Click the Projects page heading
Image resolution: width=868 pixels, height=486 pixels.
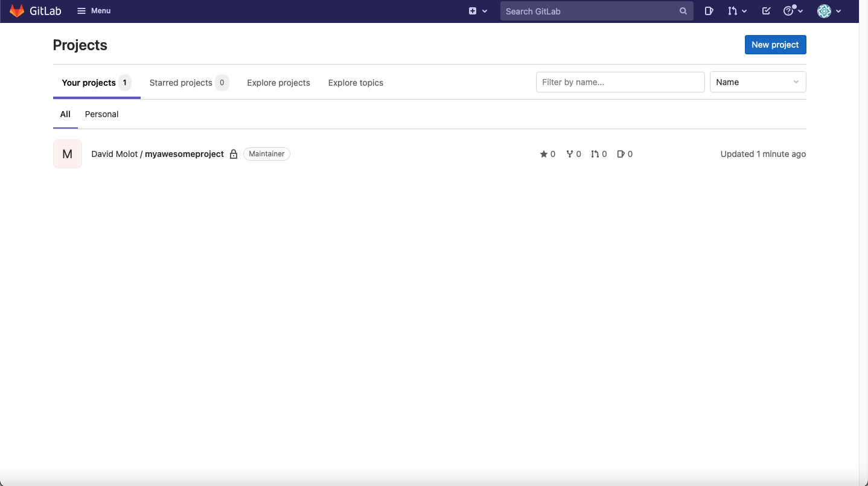click(80, 45)
